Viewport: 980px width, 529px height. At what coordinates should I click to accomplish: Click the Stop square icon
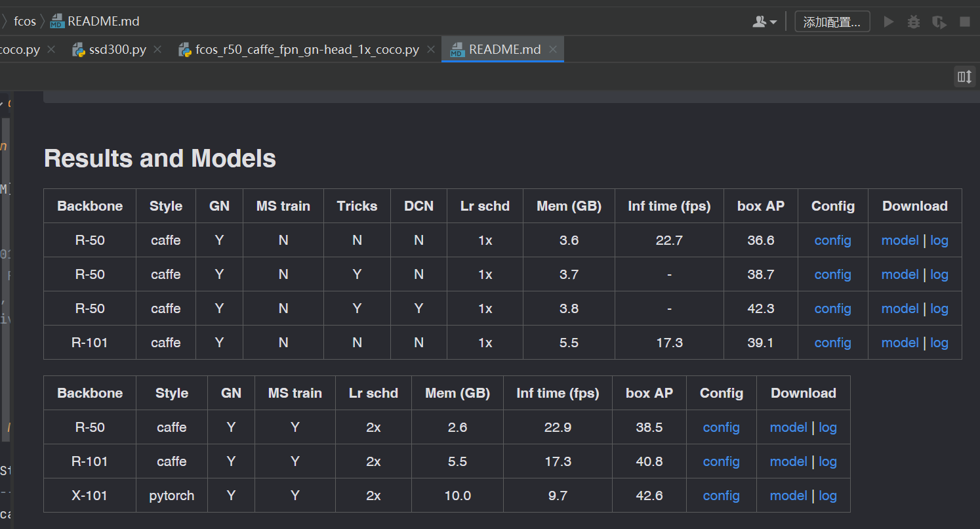965,22
